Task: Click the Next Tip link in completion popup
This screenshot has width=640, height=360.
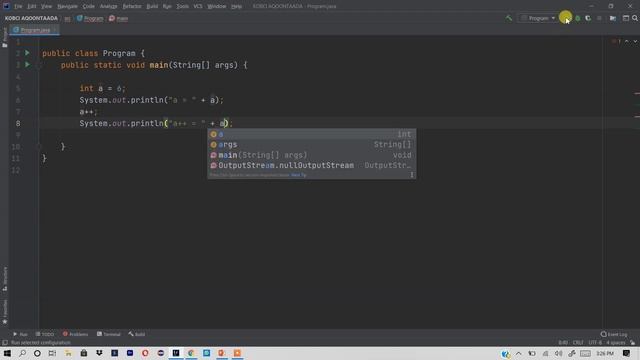Action: pyautogui.click(x=299, y=175)
